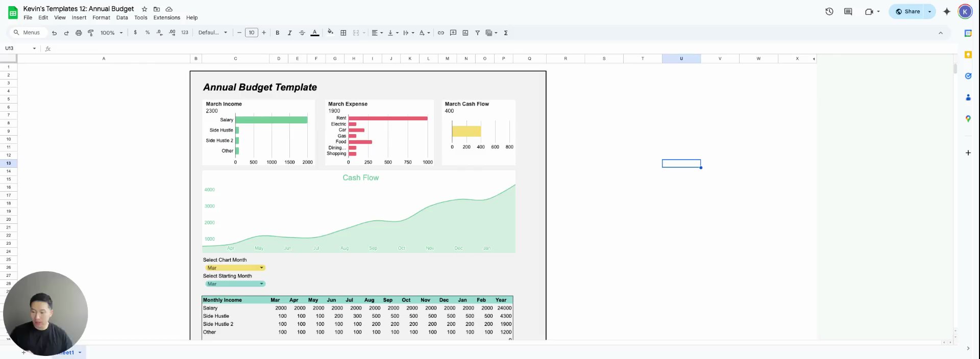Open the Share options arrow

click(930, 11)
